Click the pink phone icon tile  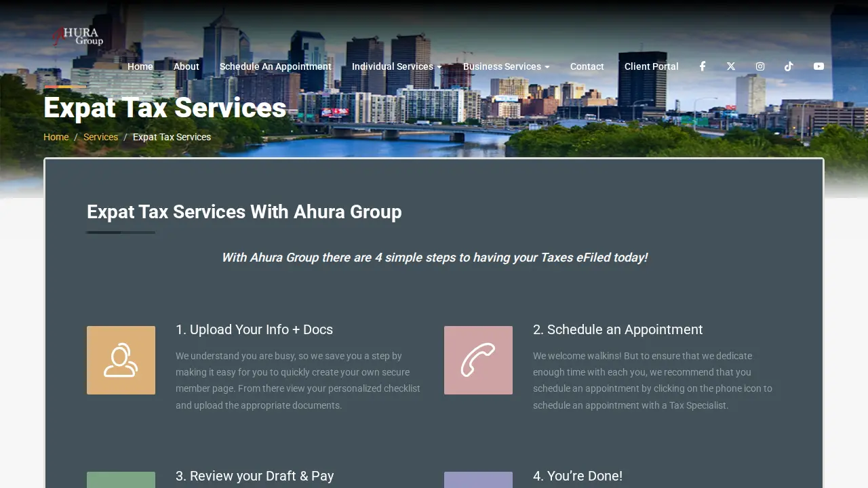[478, 360]
